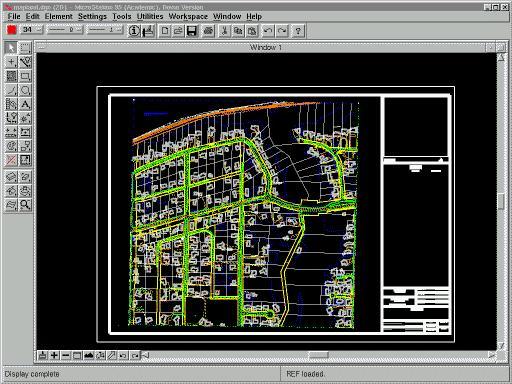Click the red active color swatch
This screenshot has width=512, height=384.
click(12, 30)
